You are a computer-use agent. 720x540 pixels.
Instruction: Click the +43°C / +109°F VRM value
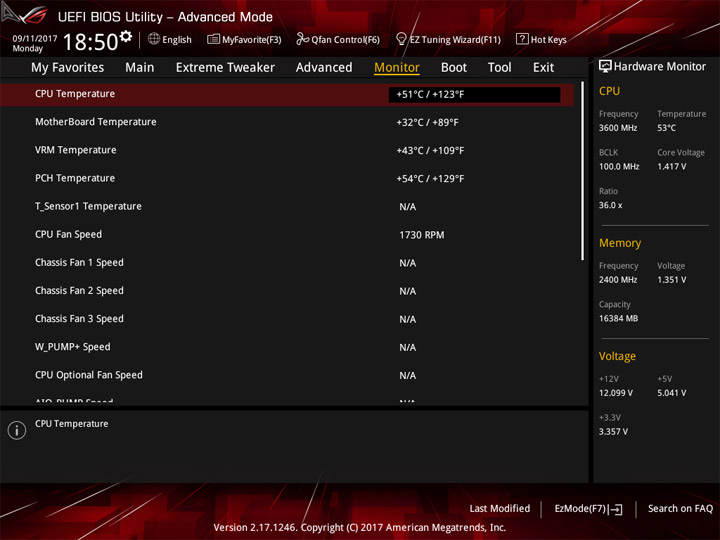(430, 151)
